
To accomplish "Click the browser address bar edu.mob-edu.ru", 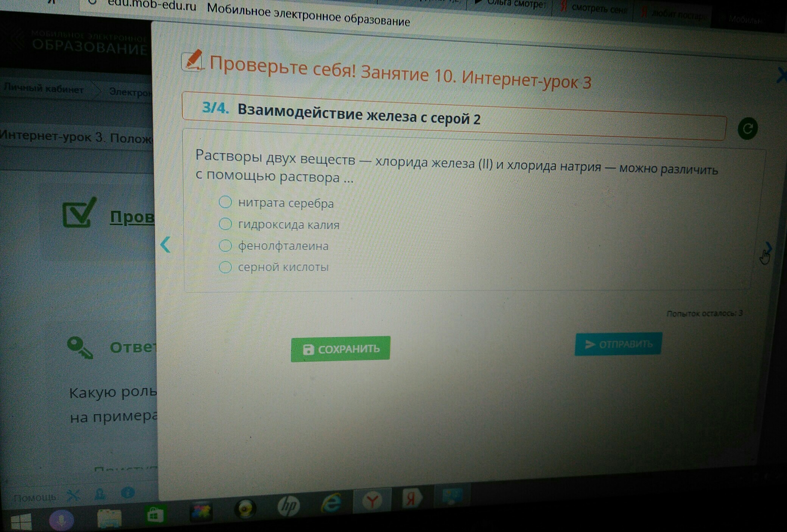I will tap(151, 6).
